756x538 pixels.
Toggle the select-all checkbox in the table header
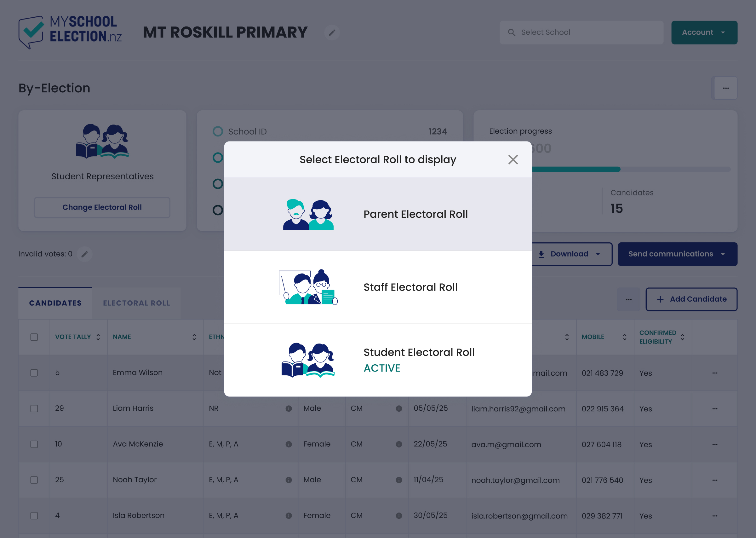[34, 337]
